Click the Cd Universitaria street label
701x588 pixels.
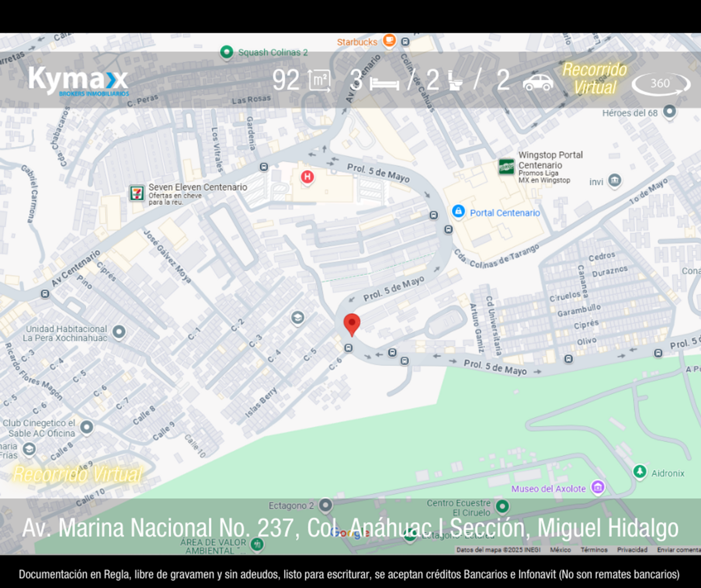point(494,327)
